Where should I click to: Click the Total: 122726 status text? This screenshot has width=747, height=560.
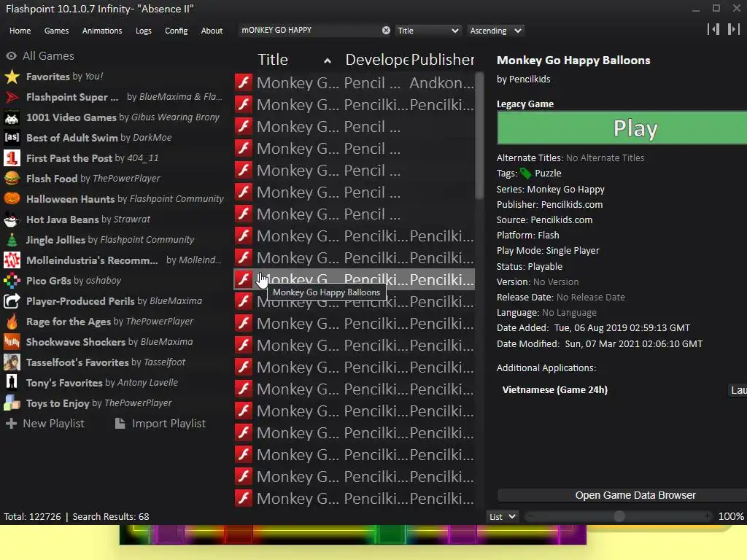point(32,517)
